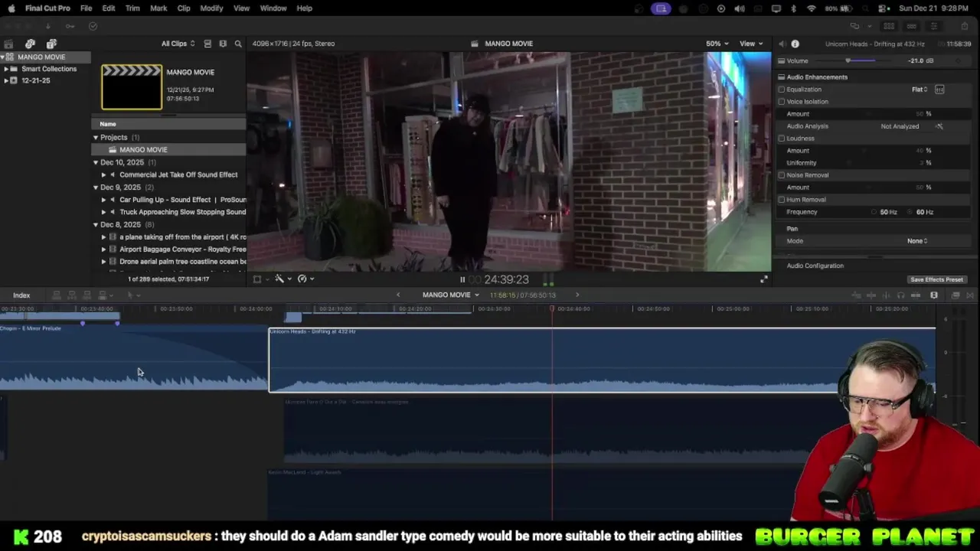
Task: Open the File menu
Action: pyautogui.click(x=87, y=8)
